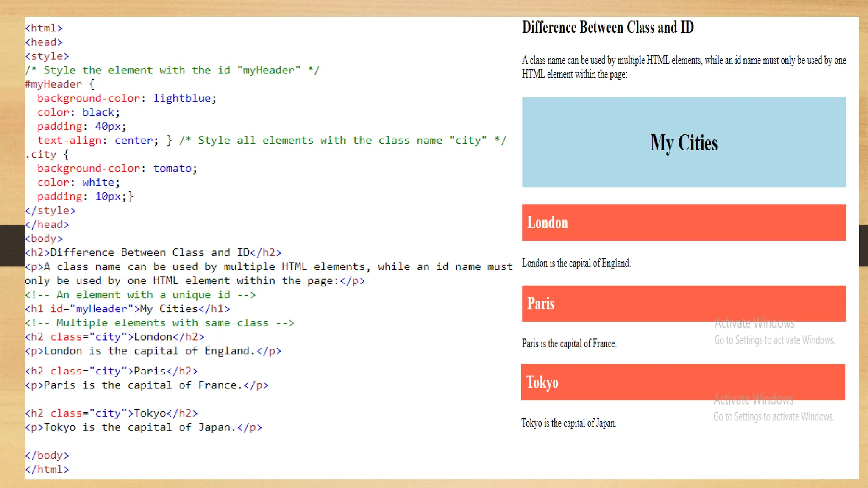Click the tomato London heading bar

click(684, 222)
